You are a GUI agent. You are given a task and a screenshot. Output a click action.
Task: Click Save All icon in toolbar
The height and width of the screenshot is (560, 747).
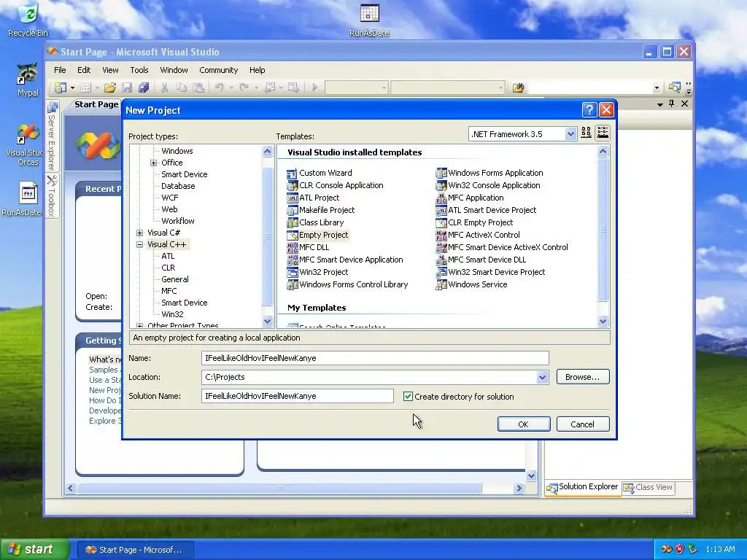coord(144,87)
